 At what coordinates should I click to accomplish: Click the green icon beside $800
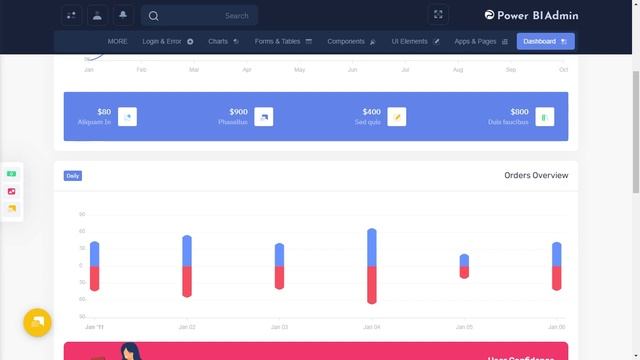tap(545, 117)
